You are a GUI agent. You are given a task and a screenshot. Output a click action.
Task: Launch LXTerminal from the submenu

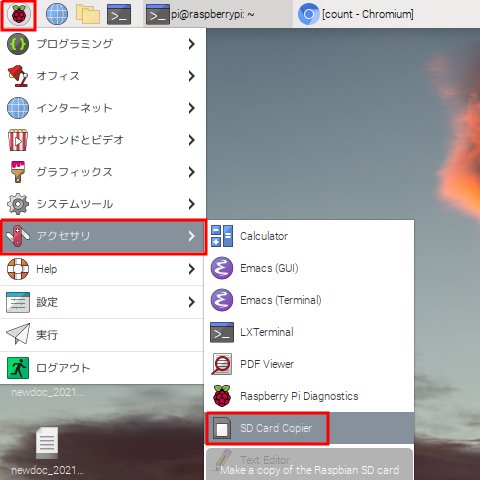click(309, 332)
